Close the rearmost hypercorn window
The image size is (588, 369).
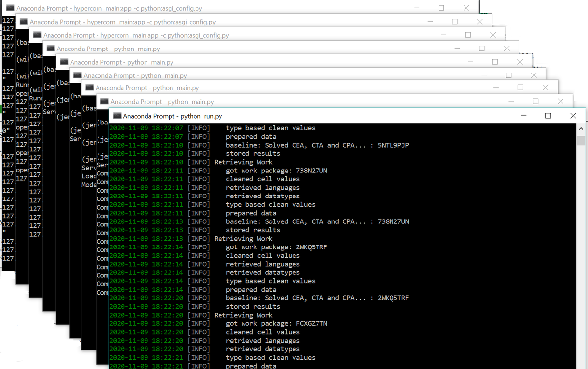point(466,8)
